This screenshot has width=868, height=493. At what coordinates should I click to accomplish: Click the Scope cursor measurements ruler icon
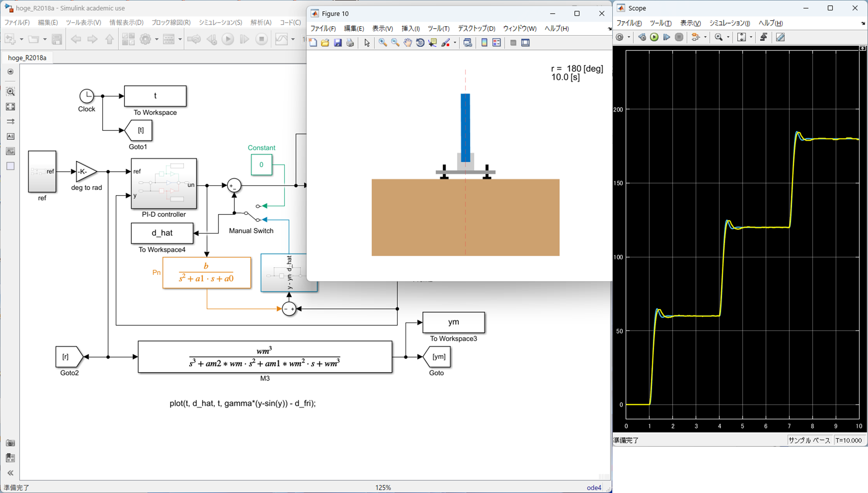coord(780,37)
